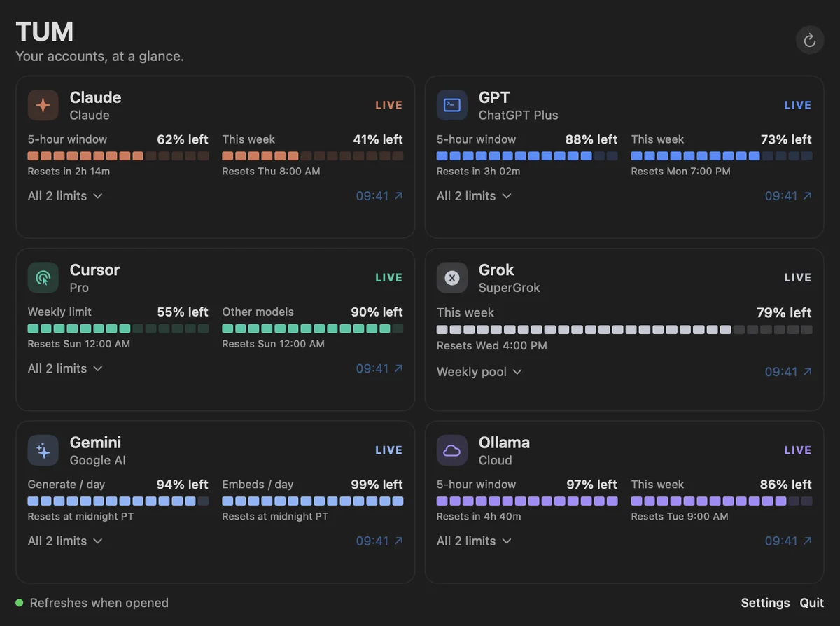Click the Refreshes when opened text
The width and height of the screenshot is (840, 626).
(99, 603)
